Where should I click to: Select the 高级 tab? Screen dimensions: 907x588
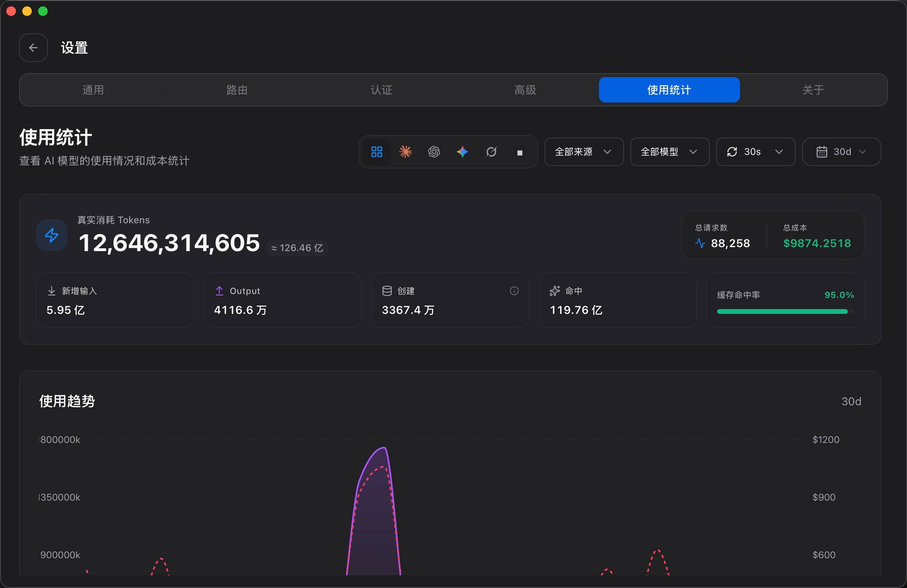pyautogui.click(x=525, y=90)
